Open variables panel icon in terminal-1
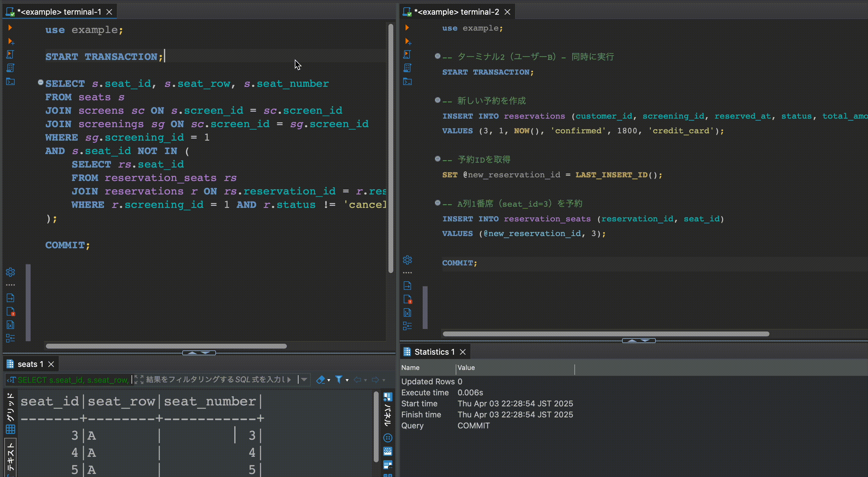The width and height of the screenshot is (868, 477). pyautogui.click(x=10, y=325)
